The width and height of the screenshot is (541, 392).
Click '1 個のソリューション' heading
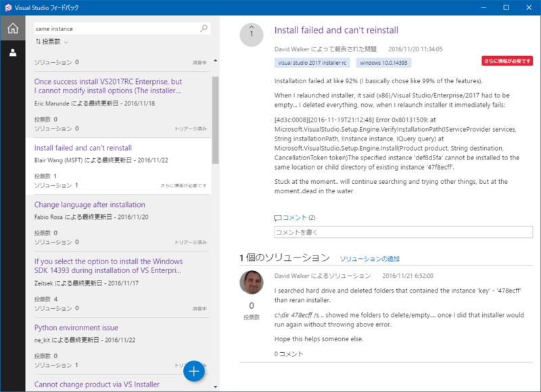tap(285, 258)
